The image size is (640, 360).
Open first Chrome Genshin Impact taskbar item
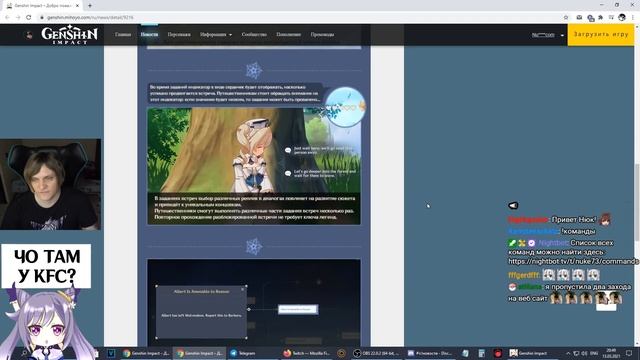tap(146, 353)
